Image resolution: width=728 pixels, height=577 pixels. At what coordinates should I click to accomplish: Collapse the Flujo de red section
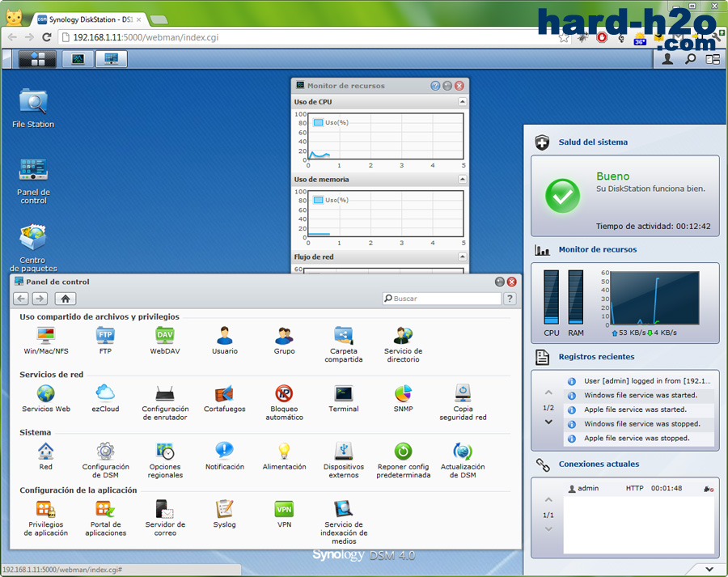click(x=463, y=257)
